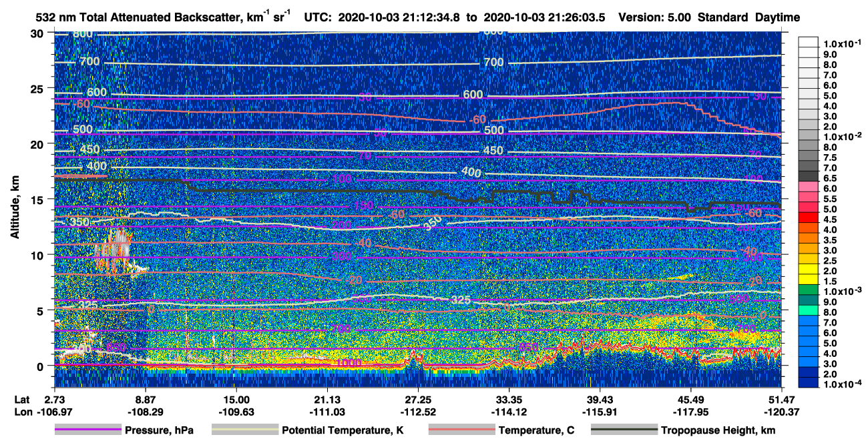Click the latitude value '21.13'
The width and height of the screenshot is (868, 445).
point(327,399)
